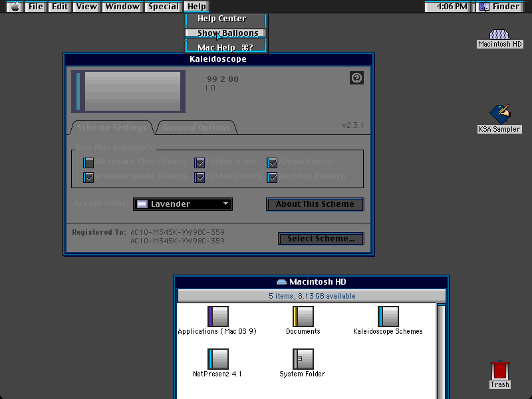Select the Documents folder icon
This screenshot has height=399, width=532.
click(x=303, y=317)
